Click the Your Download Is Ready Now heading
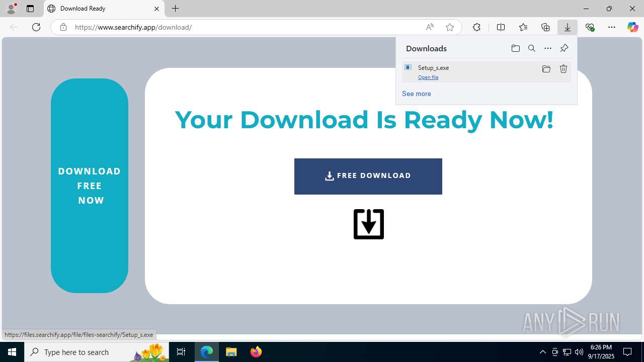Image resolution: width=644 pixels, height=362 pixels. pyautogui.click(x=364, y=120)
